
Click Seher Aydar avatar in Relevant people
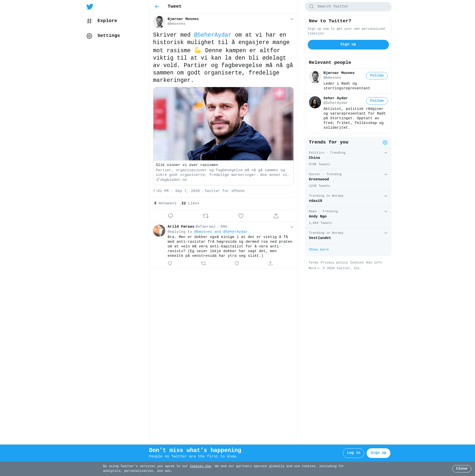315,102
